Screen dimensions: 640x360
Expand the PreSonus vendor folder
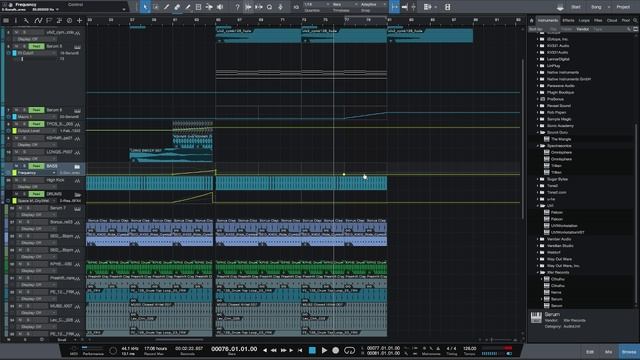[538, 99]
